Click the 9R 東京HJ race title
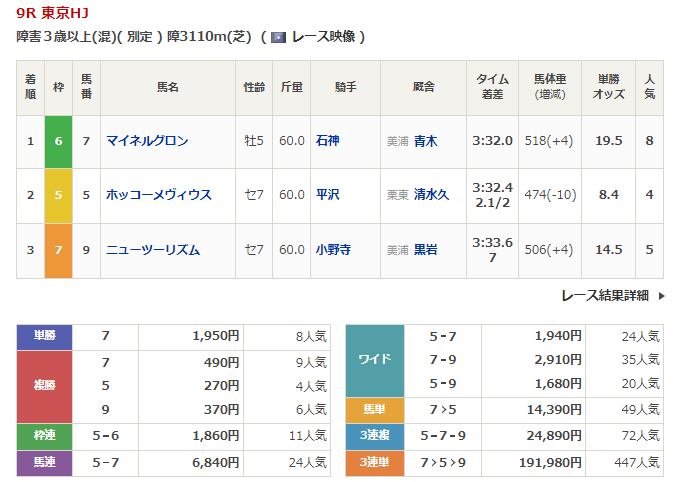The height and width of the screenshot is (482, 680). point(49,14)
